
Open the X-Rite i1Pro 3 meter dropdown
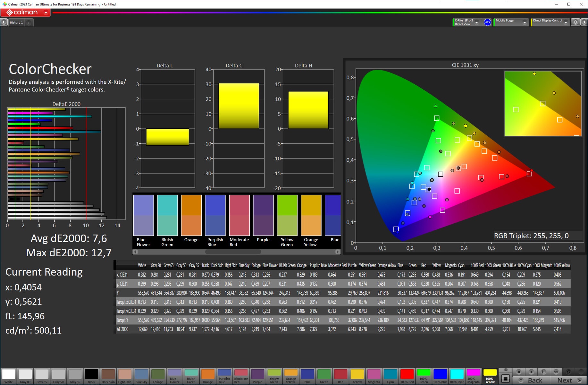477,22
